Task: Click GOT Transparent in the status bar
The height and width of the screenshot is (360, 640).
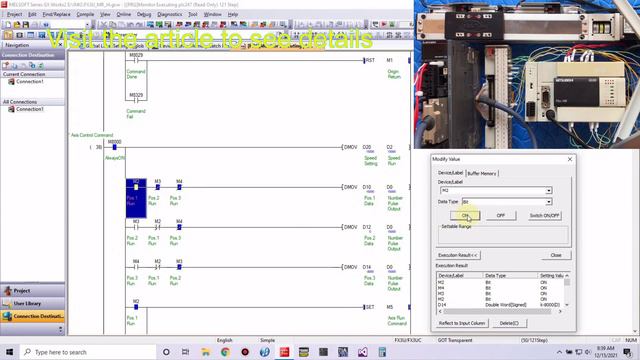Action: tap(455, 340)
